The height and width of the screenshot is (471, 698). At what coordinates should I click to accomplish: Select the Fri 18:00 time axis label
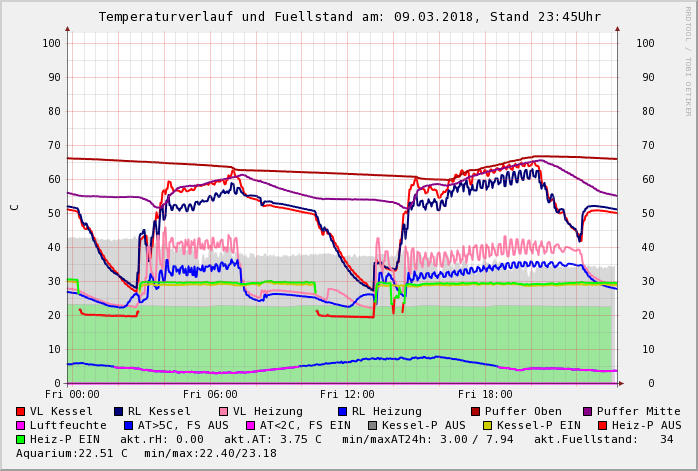click(x=485, y=394)
